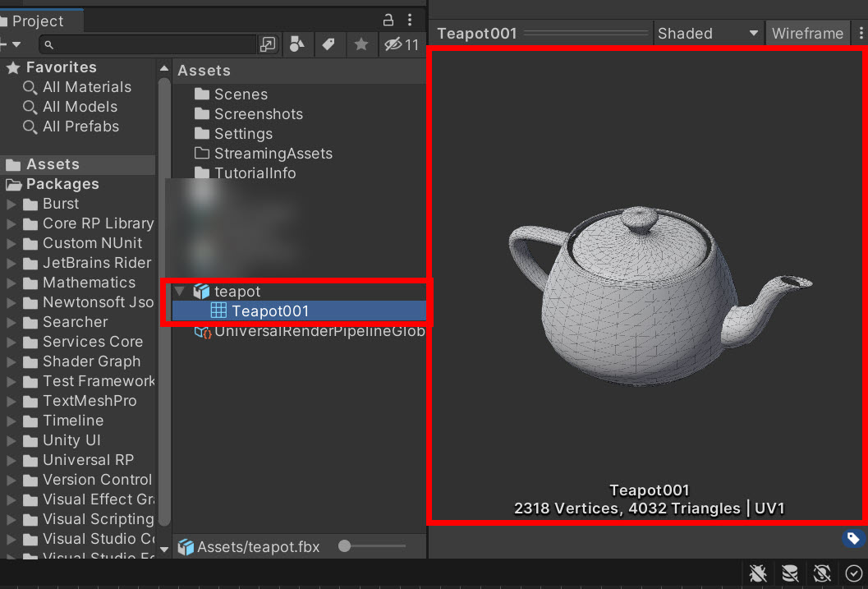Collapse the teapot model asset
Image resolution: width=868 pixels, height=589 pixels.
click(179, 291)
